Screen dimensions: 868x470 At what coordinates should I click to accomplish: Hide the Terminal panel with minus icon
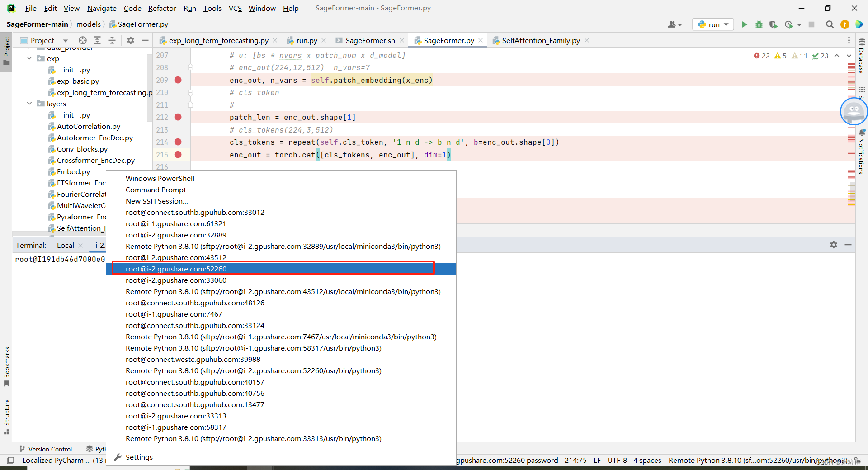848,245
